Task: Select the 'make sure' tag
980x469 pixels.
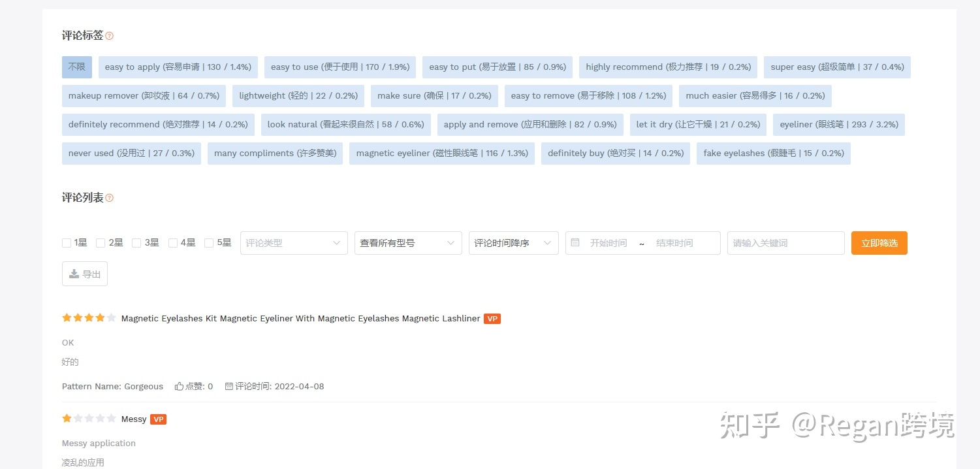Action: click(434, 96)
